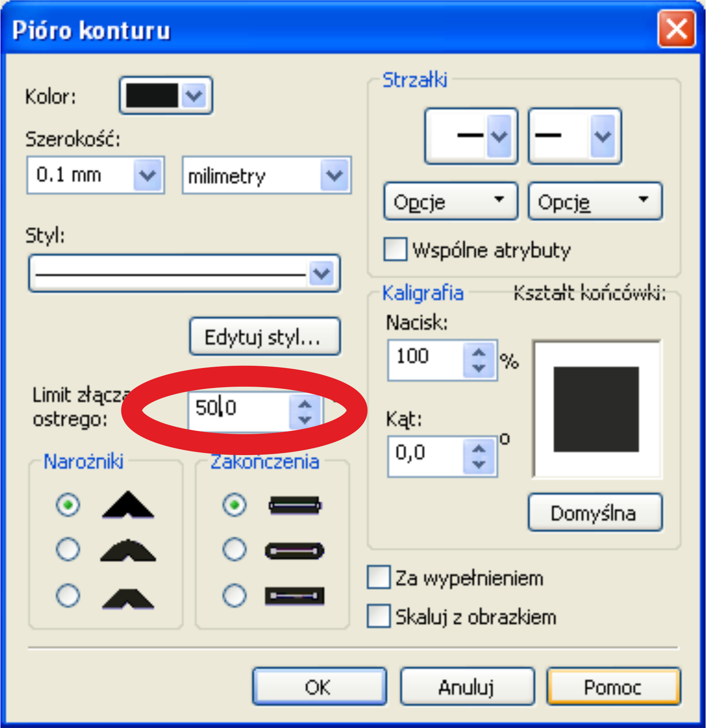Choose the round line cap option
706x728 pixels.
point(235,549)
